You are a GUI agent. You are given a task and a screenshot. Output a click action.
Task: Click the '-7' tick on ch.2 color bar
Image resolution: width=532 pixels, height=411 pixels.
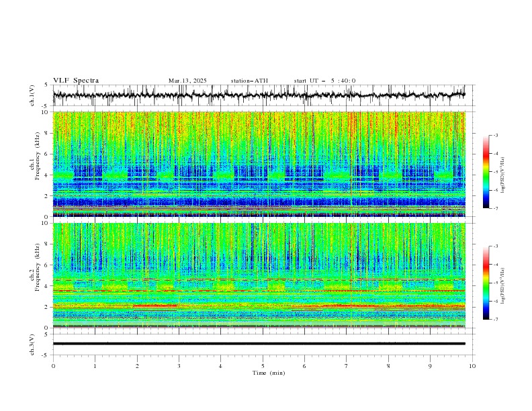click(x=495, y=320)
